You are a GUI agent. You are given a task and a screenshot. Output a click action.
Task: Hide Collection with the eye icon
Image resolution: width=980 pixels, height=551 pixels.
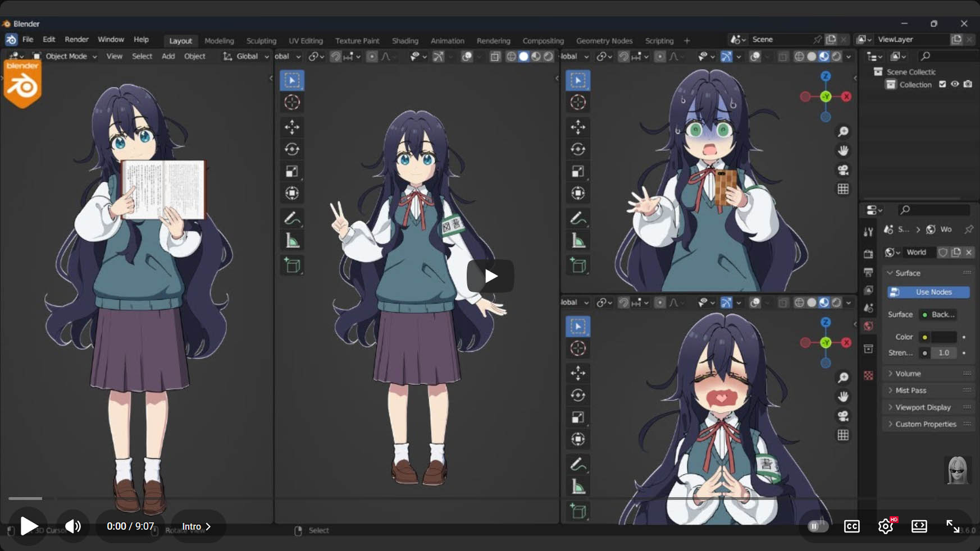pos(955,84)
